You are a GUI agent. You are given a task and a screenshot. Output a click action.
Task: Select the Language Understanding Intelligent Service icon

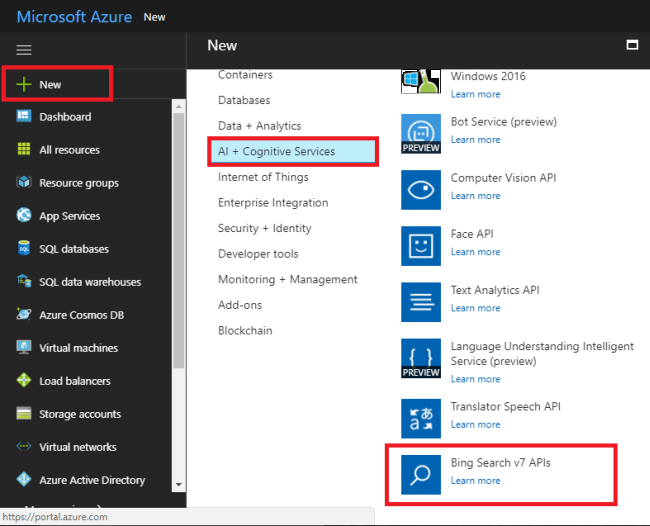pos(421,358)
